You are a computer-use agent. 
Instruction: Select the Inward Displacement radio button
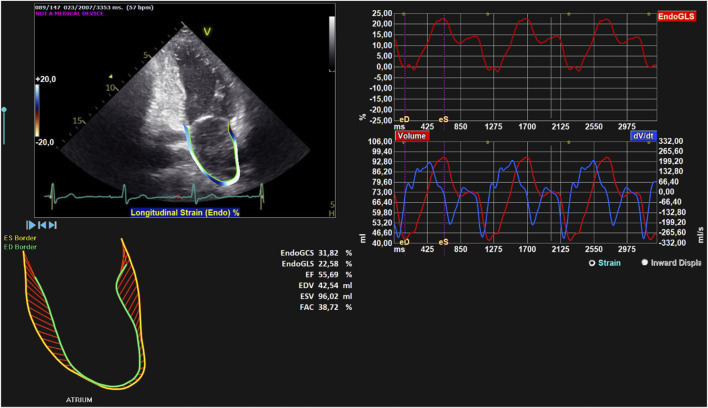coord(645,263)
